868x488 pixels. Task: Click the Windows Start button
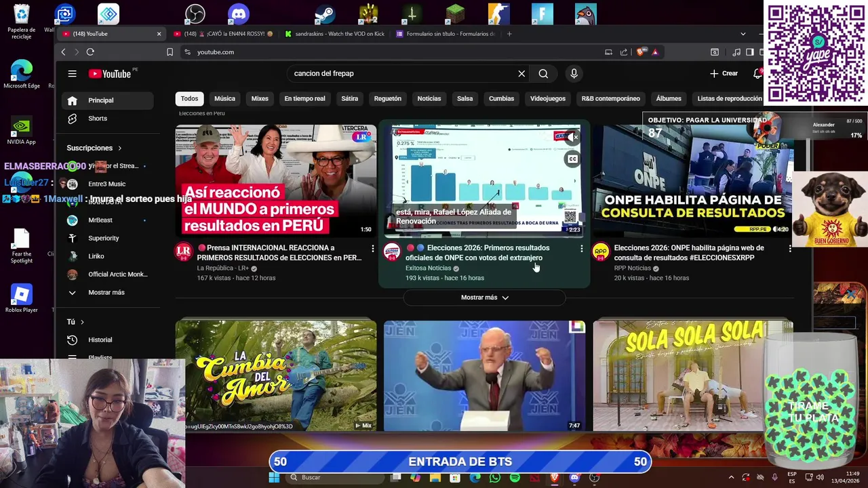click(274, 477)
